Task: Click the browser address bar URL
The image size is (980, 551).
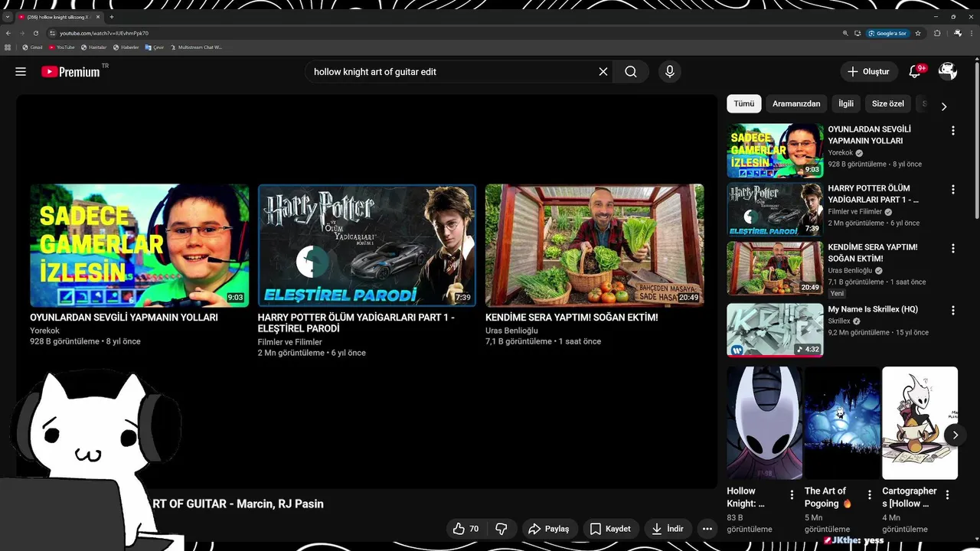Action: (x=104, y=34)
